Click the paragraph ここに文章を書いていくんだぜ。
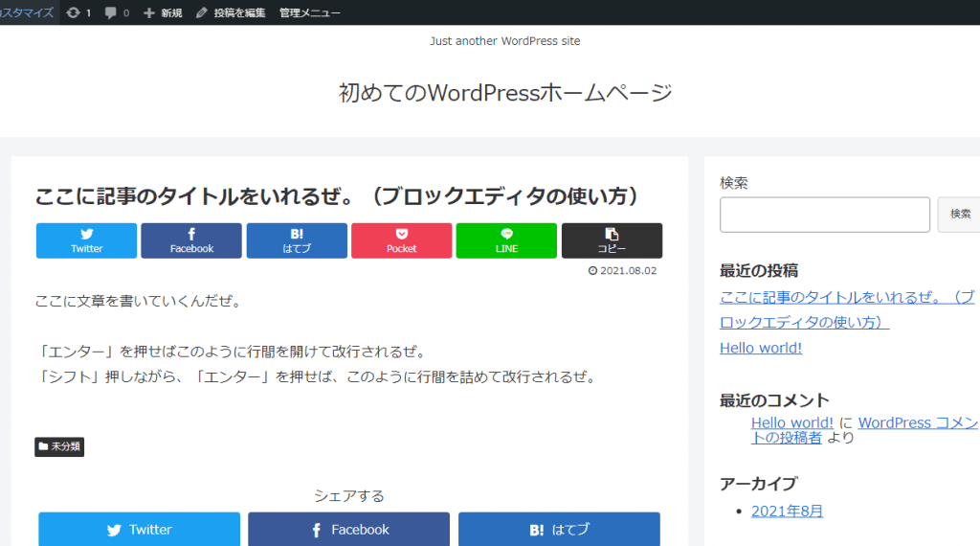Viewport: 980px width, 546px height. (x=138, y=301)
